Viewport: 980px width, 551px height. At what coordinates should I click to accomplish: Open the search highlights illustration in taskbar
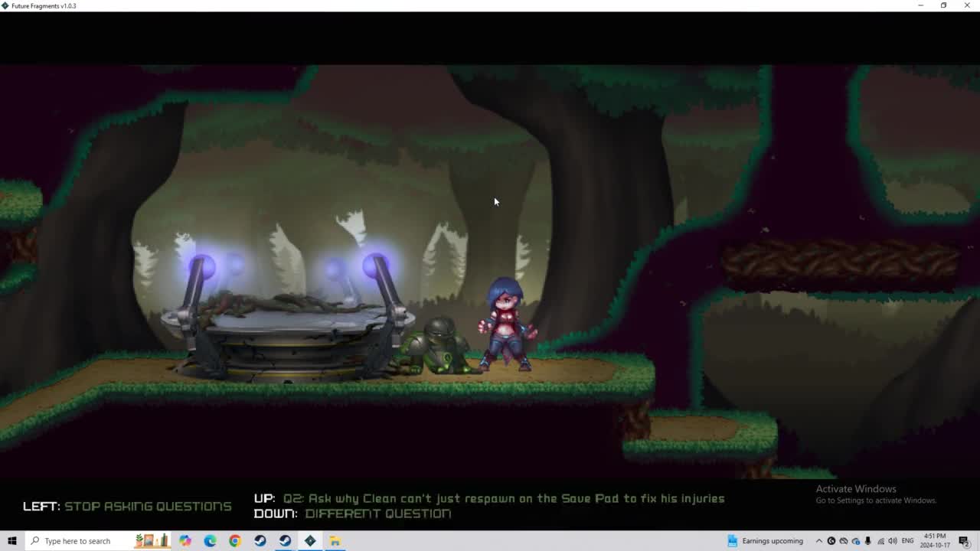[x=152, y=540]
